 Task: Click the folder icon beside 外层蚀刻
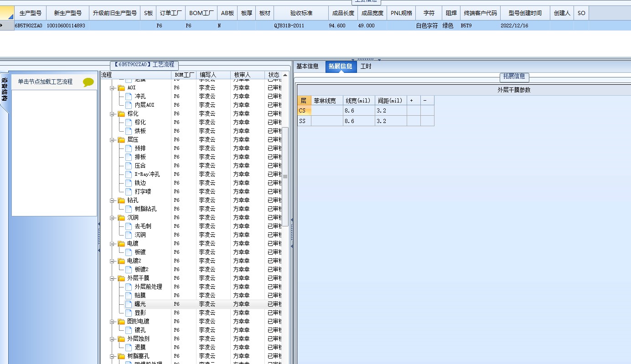tap(121, 339)
